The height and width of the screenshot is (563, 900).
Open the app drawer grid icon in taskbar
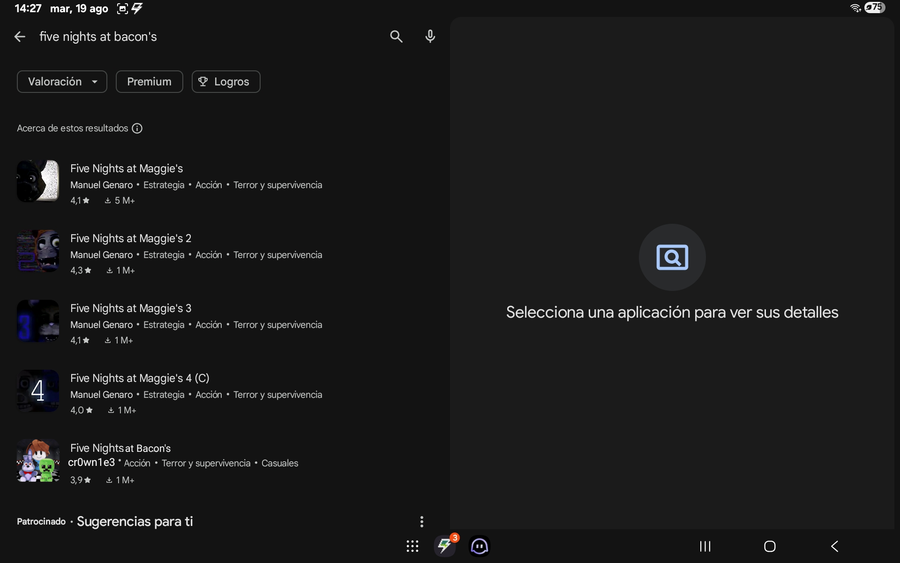[412, 546]
